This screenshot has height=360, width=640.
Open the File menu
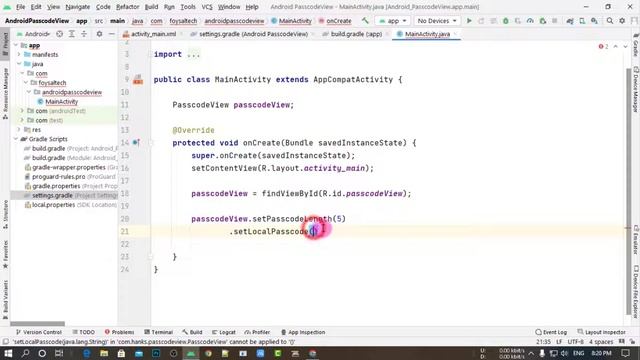click(20, 7)
